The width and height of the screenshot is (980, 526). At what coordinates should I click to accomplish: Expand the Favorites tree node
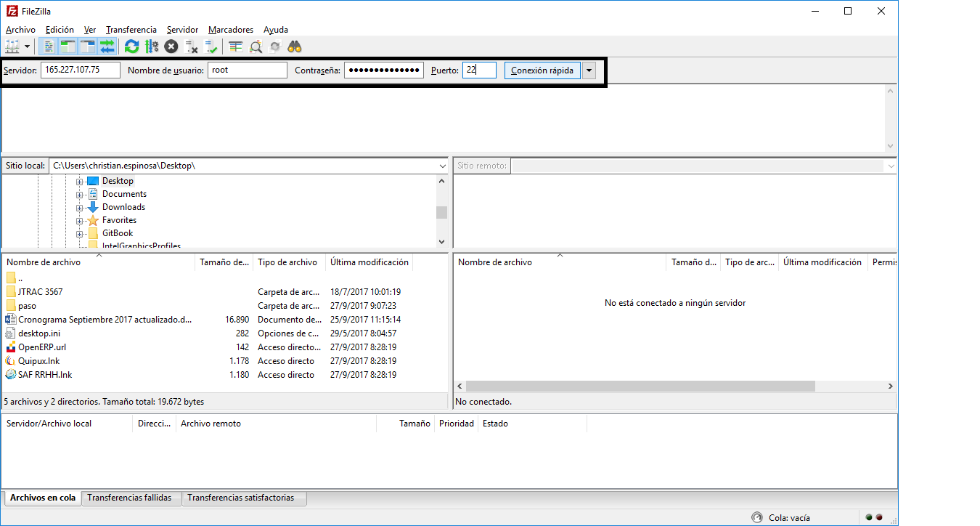click(80, 220)
